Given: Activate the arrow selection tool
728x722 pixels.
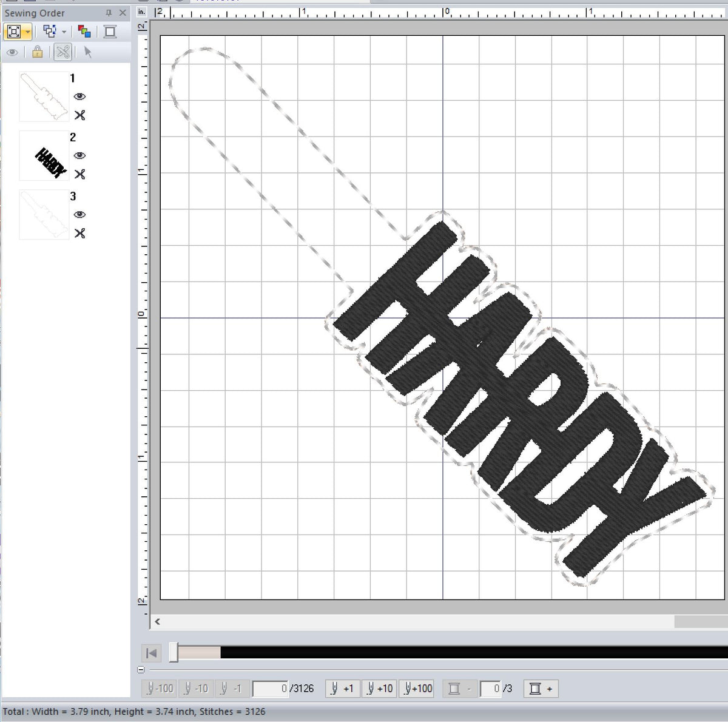Looking at the screenshot, I should 88,52.
